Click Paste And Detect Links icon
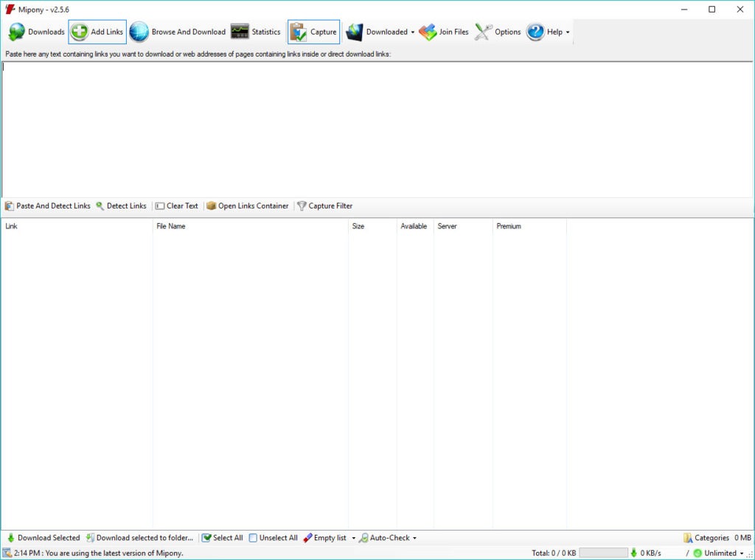 coord(9,206)
